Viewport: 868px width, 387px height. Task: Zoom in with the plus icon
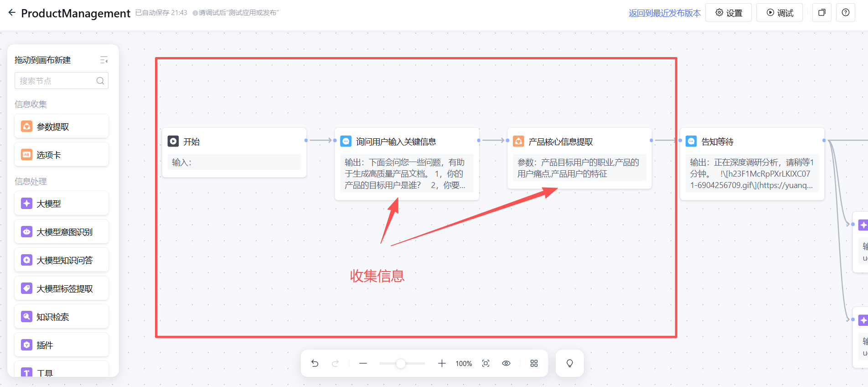tap(442, 363)
